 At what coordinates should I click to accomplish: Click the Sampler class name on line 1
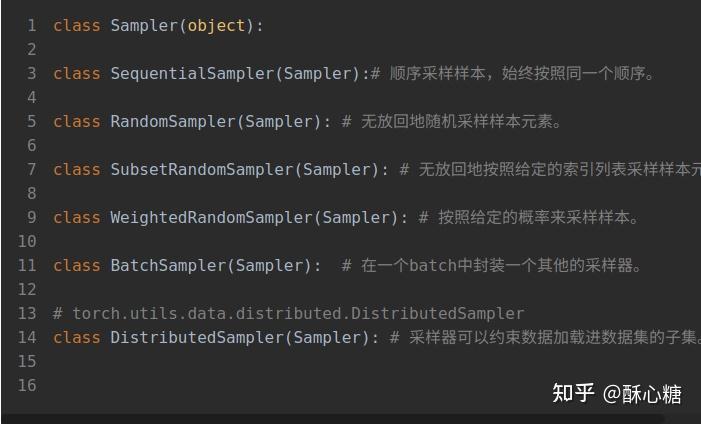(x=144, y=25)
